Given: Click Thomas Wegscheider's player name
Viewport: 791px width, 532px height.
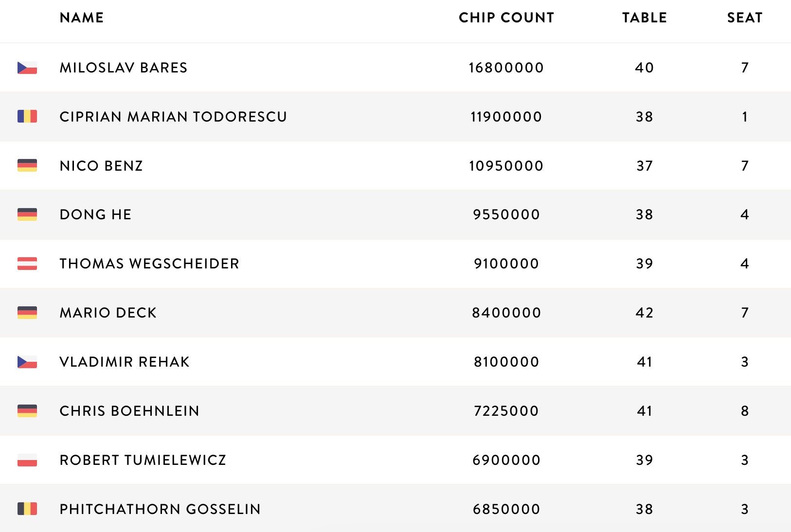Looking at the screenshot, I should click(149, 264).
